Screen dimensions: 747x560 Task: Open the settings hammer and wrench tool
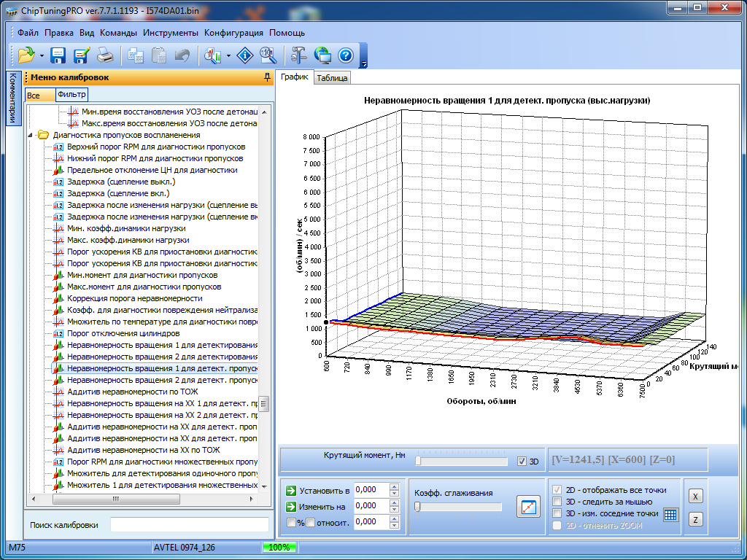[298, 55]
